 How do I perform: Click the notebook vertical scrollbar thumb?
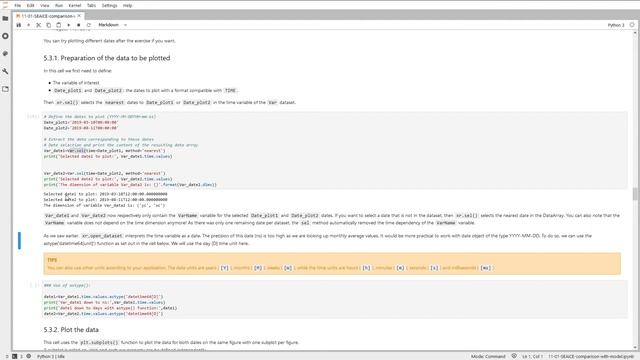click(x=635, y=194)
